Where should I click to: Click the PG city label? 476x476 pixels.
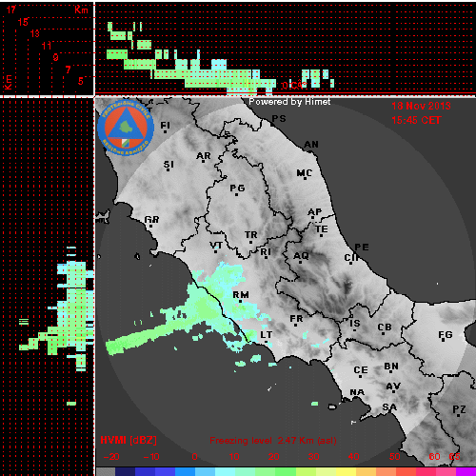(x=237, y=188)
